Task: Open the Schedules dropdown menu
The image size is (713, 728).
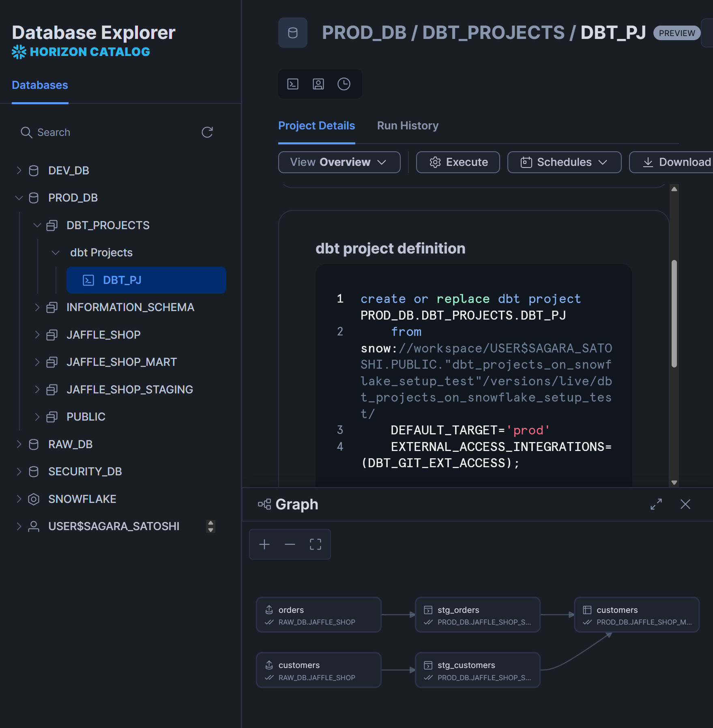Action: (x=564, y=162)
